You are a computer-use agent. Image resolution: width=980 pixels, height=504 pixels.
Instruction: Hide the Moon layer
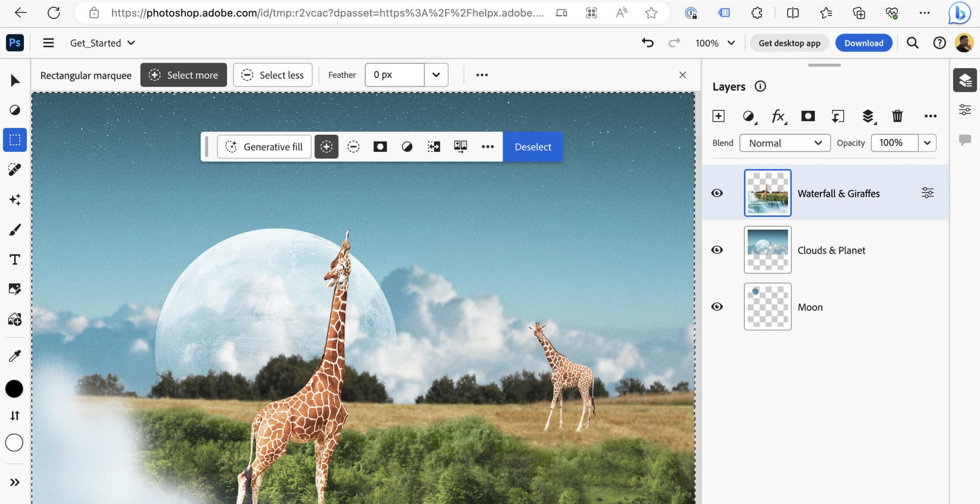[717, 306]
